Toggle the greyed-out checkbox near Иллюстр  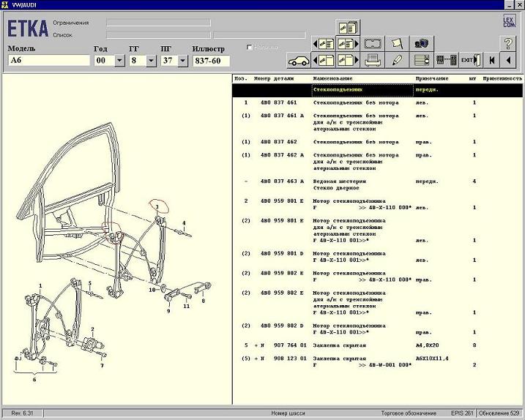(x=249, y=47)
